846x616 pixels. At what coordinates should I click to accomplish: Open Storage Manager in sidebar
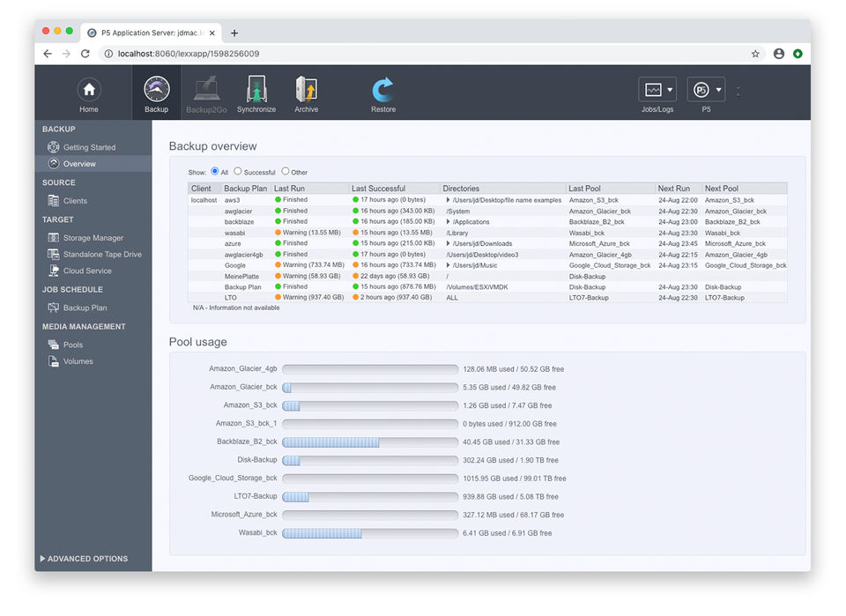coord(93,238)
